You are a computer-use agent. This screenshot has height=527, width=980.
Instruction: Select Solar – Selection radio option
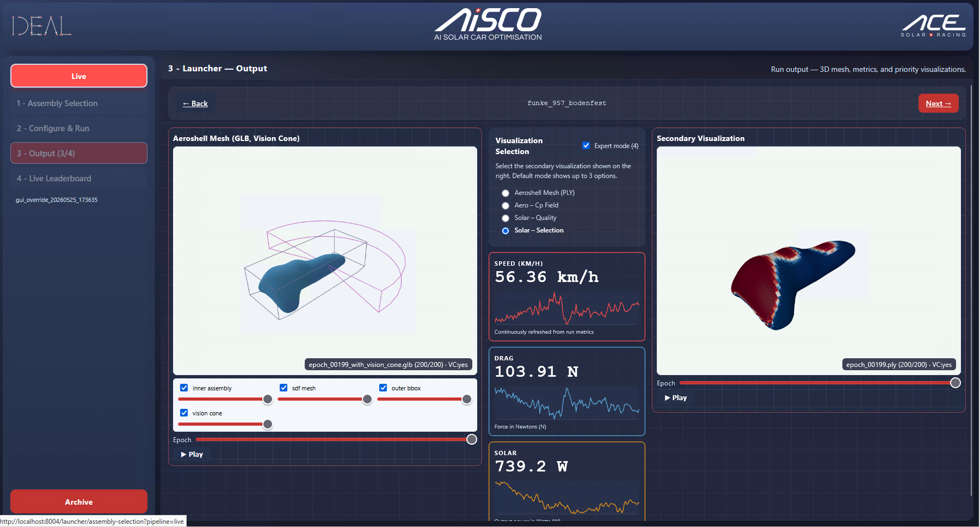tap(506, 231)
